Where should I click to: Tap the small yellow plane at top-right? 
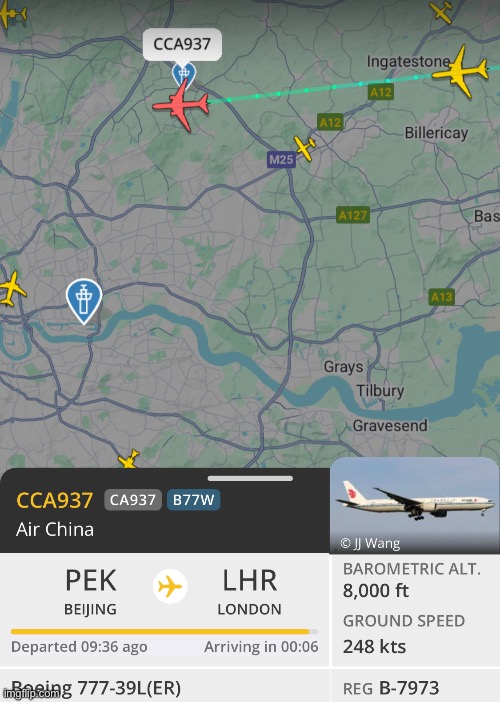pyautogui.click(x=441, y=11)
